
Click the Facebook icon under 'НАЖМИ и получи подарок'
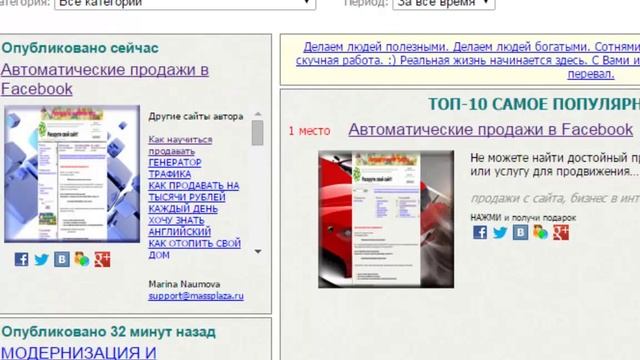point(480,232)
